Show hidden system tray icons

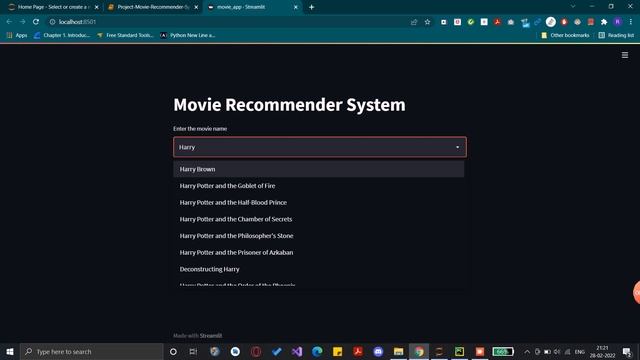click(x=527, y=352)
